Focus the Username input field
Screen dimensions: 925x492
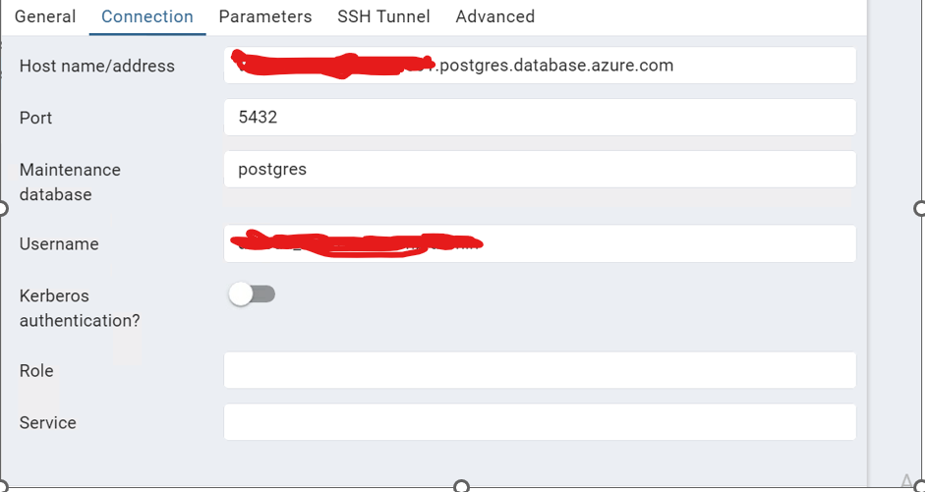[540, 244]
